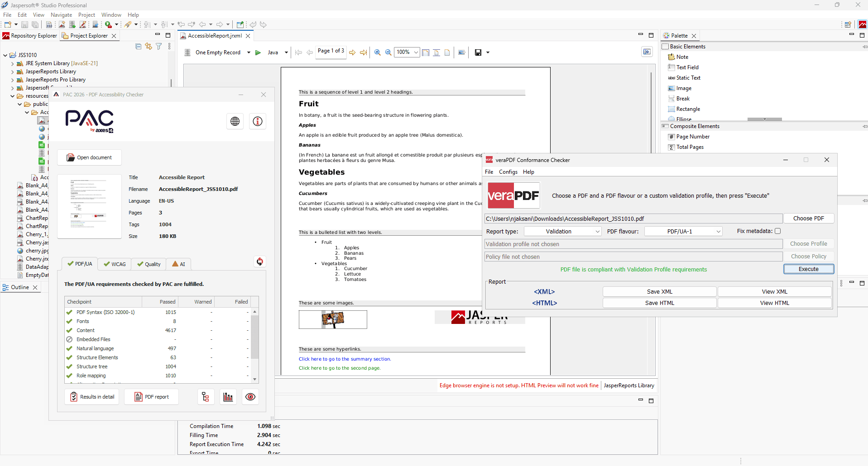
Task: Click PDF report button in PAC
Action: point(152,397)
